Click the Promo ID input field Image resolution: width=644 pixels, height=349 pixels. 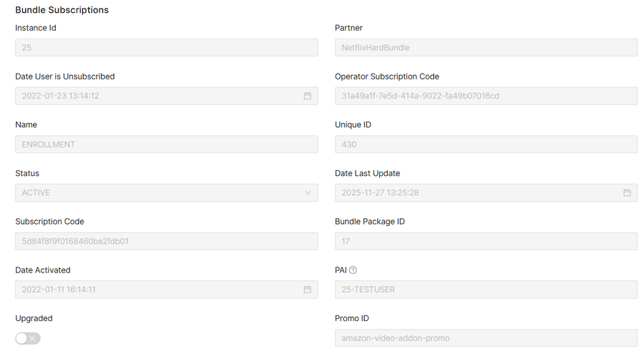(486, 338)
